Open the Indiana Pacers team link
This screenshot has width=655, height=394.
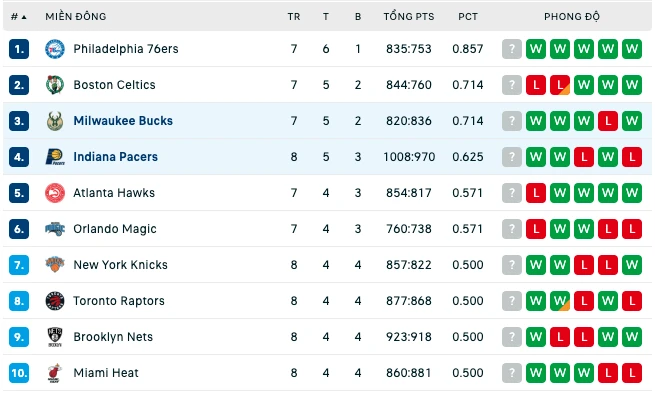tap(115, 157)
